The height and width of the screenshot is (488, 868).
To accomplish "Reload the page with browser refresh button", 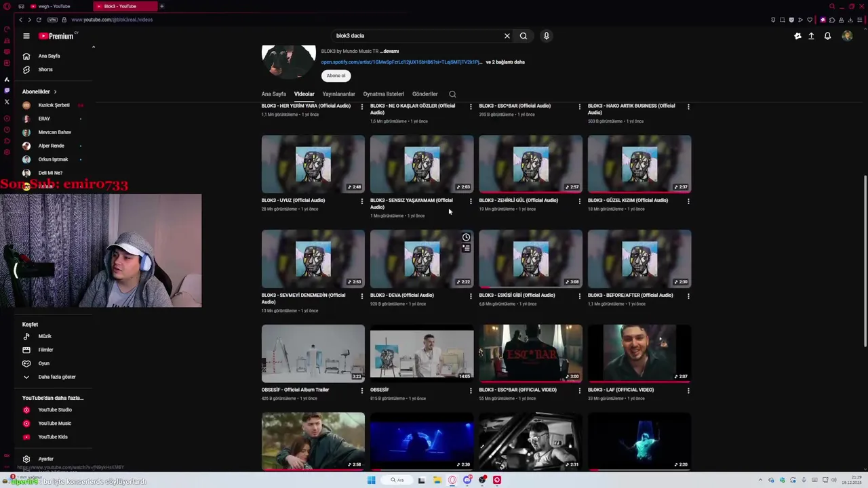I will pyautogui.click(x=39, y=20).
